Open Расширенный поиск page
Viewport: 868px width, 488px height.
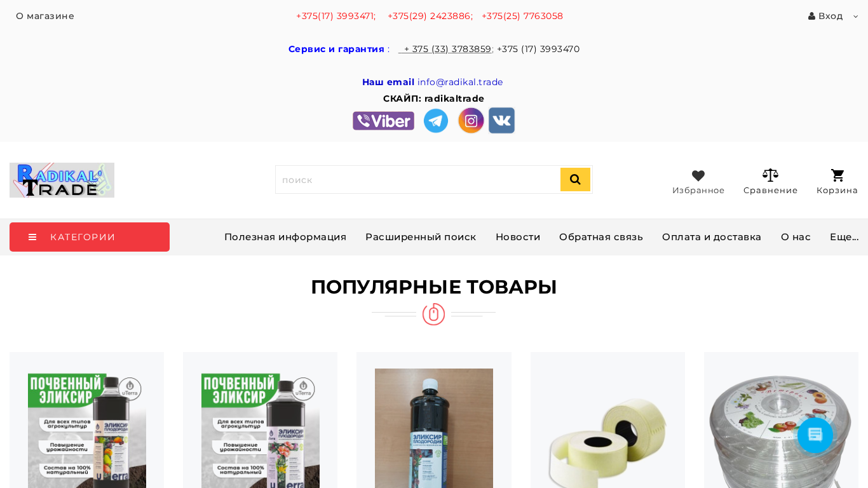(x=421, y=237)
